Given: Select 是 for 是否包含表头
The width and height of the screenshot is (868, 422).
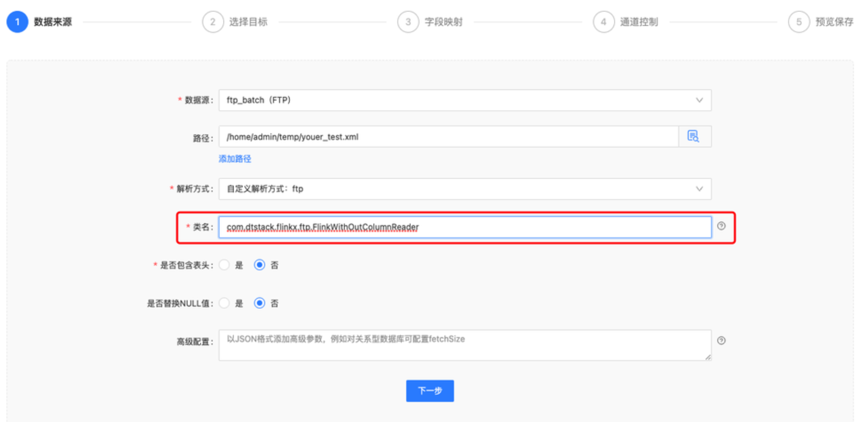Looking at the screenshot, I should (x=224, y=265).
